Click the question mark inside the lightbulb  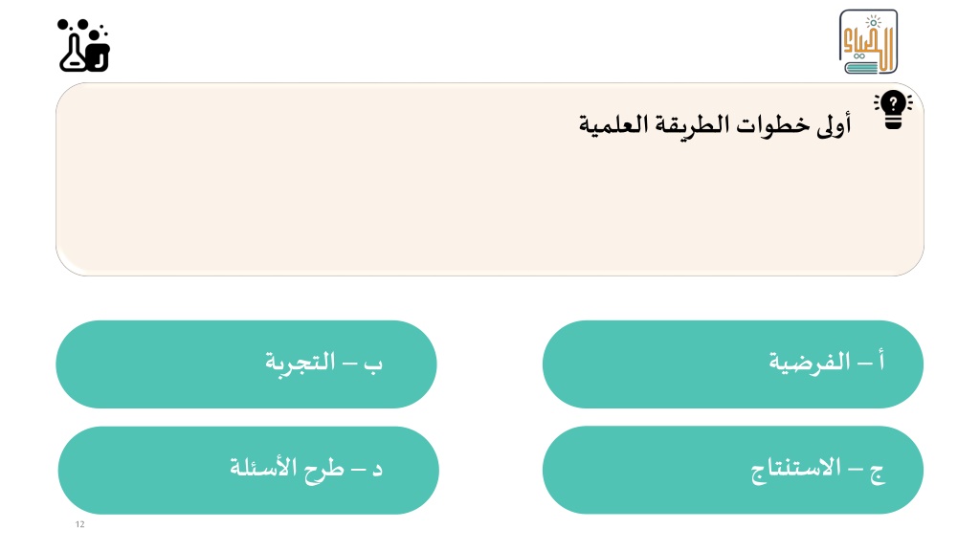coord(893,103)
